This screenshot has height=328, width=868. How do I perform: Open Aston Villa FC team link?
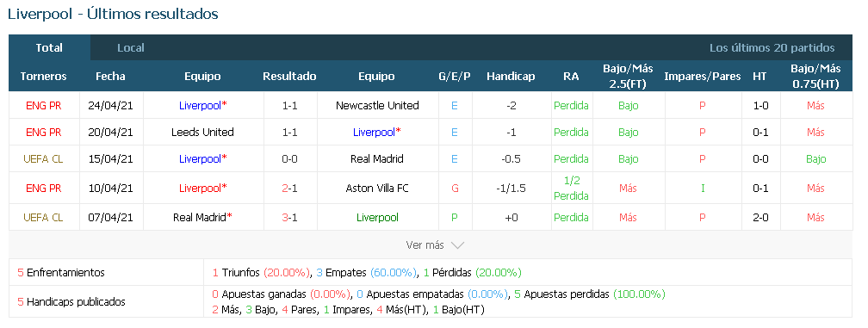coord(377,188)
